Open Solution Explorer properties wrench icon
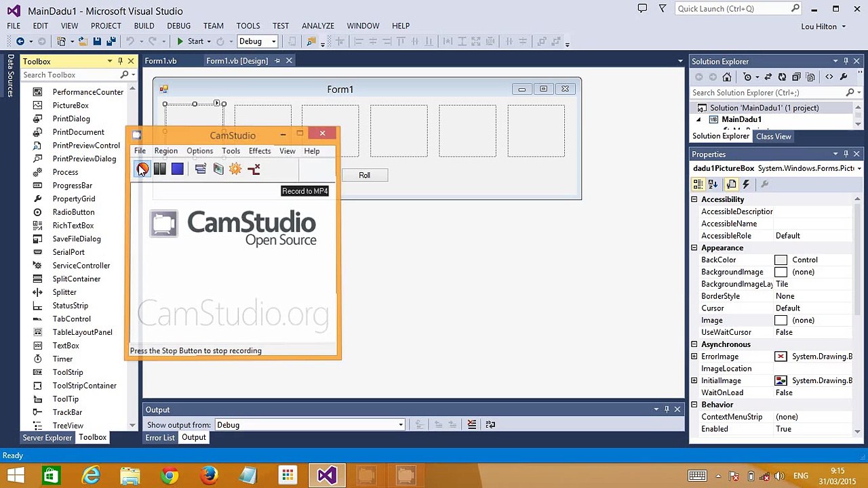 point(844,77)
